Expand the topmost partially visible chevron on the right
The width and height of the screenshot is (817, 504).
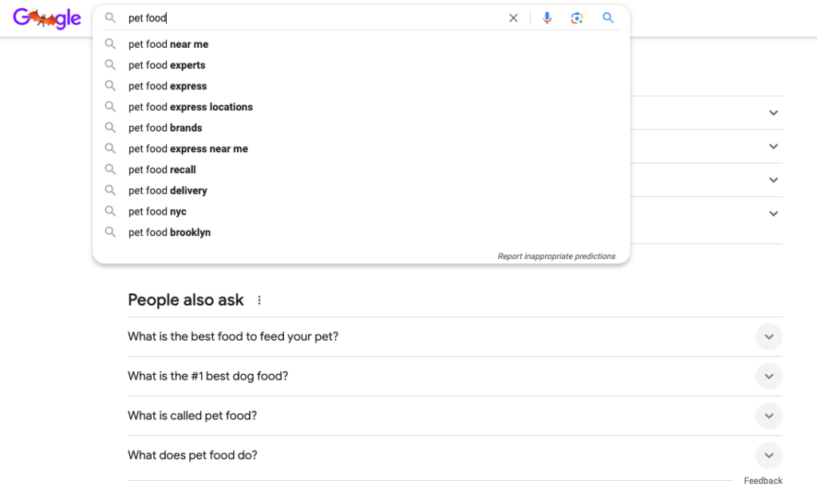[773, 112]
